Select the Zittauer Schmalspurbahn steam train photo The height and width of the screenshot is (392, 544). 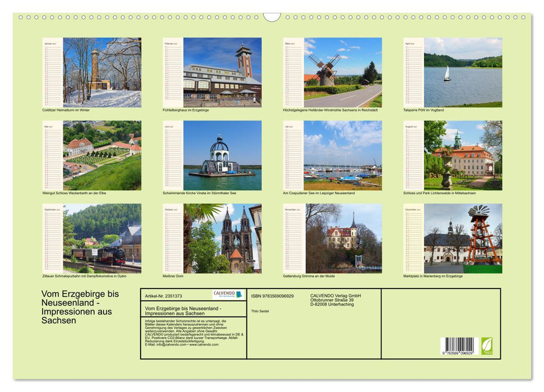pos(102,239)
